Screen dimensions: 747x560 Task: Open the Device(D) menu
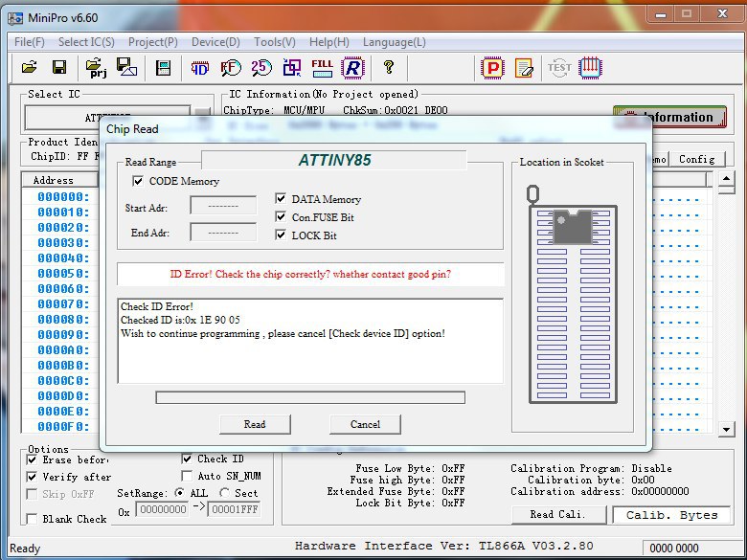coord(215,42)
